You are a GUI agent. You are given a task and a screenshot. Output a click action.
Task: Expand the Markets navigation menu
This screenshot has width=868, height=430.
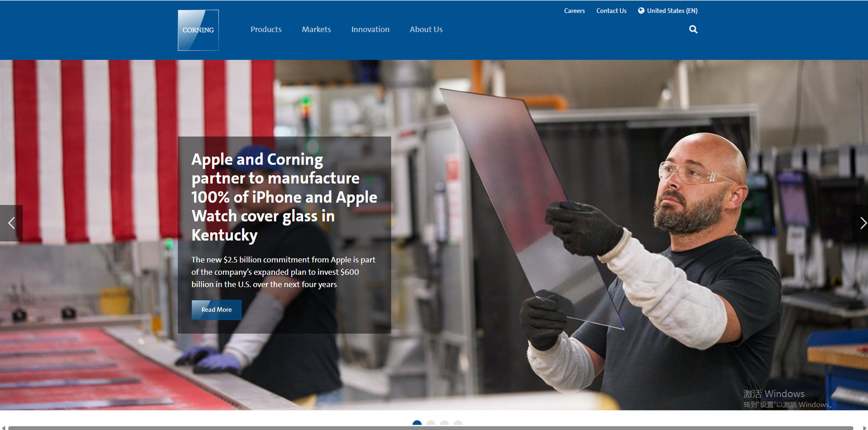click(316, 29)
